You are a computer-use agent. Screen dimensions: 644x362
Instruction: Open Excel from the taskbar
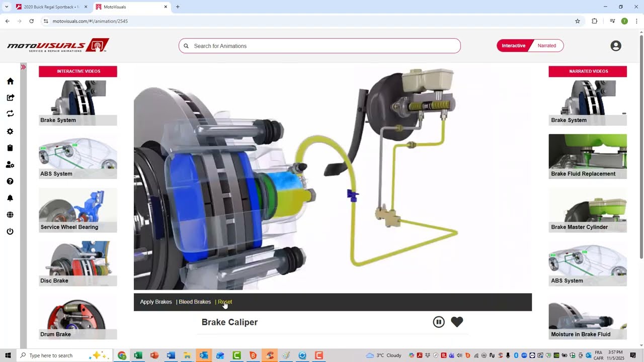tap(138, 355)
